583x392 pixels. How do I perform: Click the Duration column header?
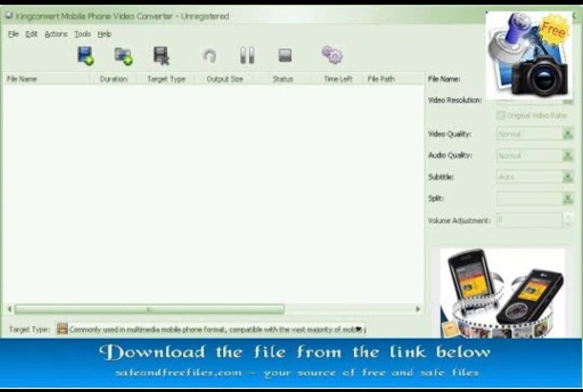coord(113,79)
